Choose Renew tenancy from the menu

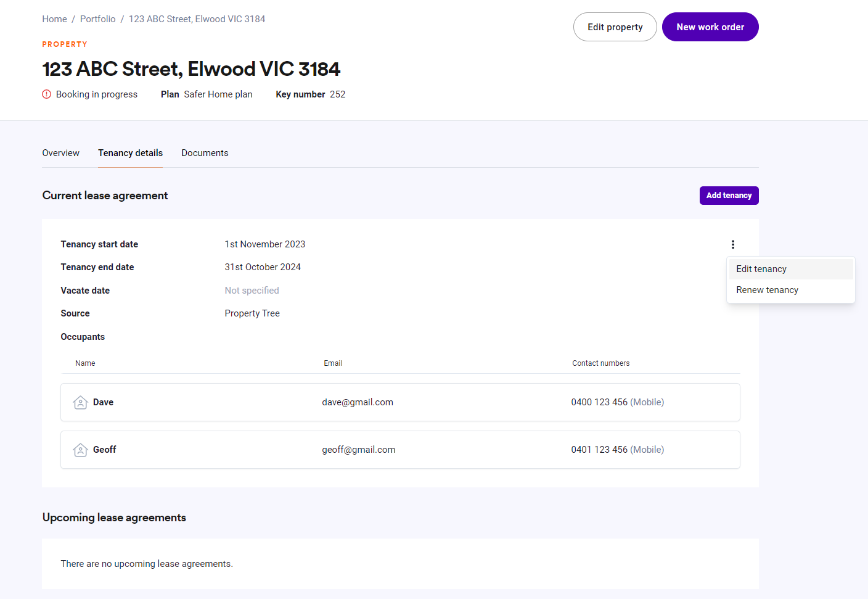point(767,290)
